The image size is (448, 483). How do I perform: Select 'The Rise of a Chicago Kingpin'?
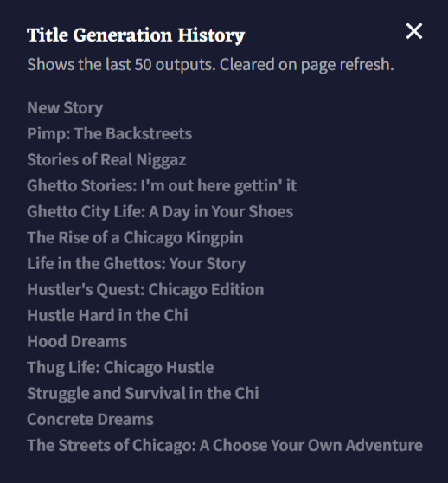(135, 238)
